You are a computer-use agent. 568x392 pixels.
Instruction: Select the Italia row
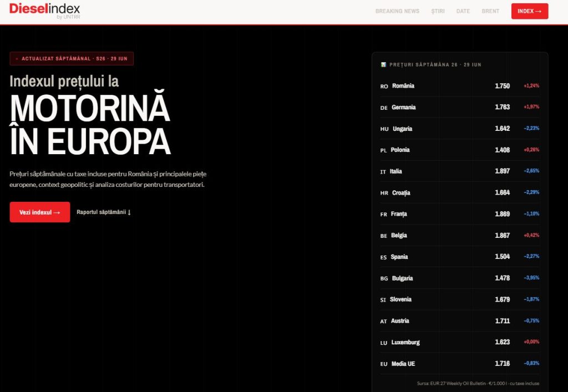click(x=460, y=171)
